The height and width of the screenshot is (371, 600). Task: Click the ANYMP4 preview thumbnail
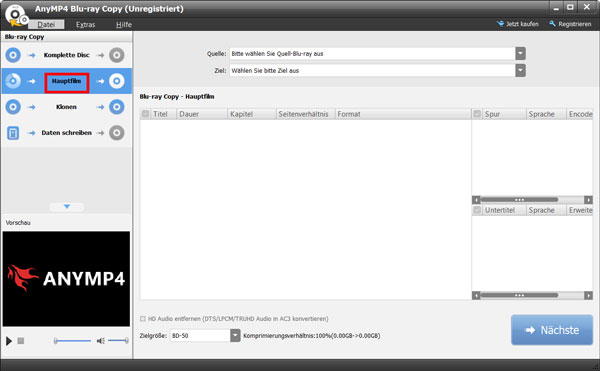(66, 279)
